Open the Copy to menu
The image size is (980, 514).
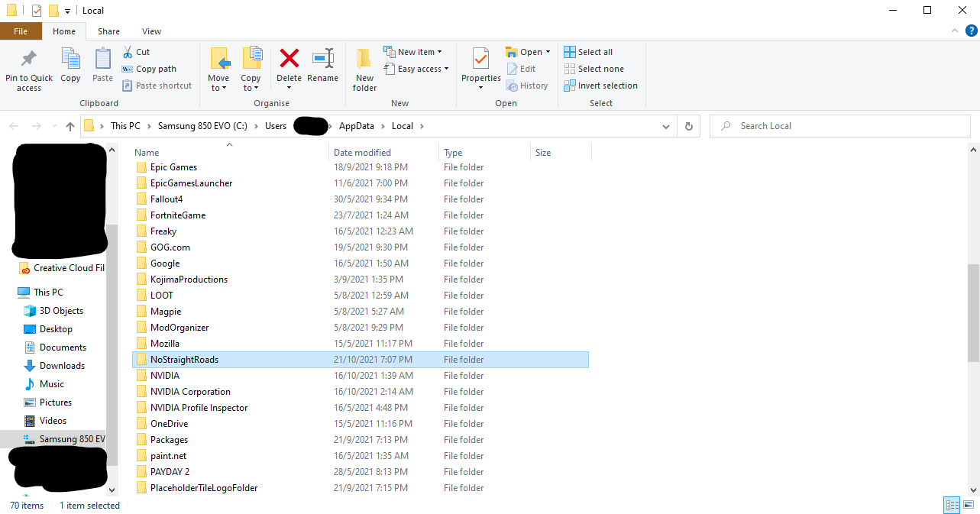click(x=251, y=70)
